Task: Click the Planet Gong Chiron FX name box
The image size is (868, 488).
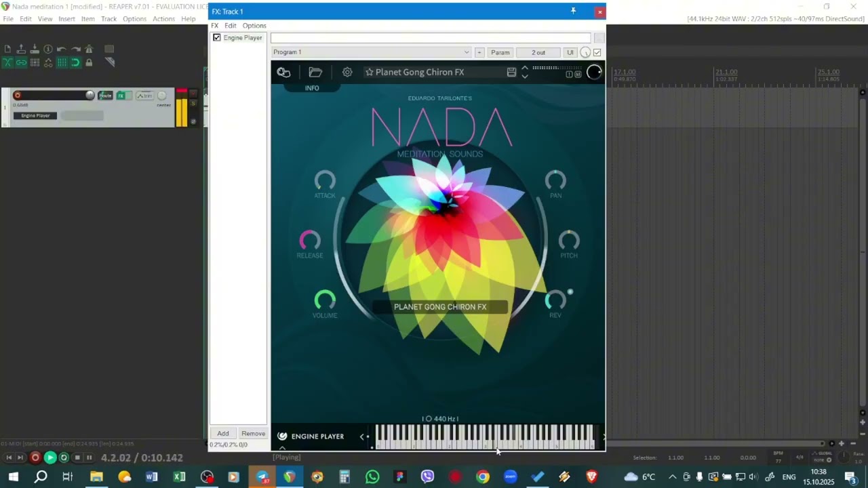Action: (x=440, y=307)
